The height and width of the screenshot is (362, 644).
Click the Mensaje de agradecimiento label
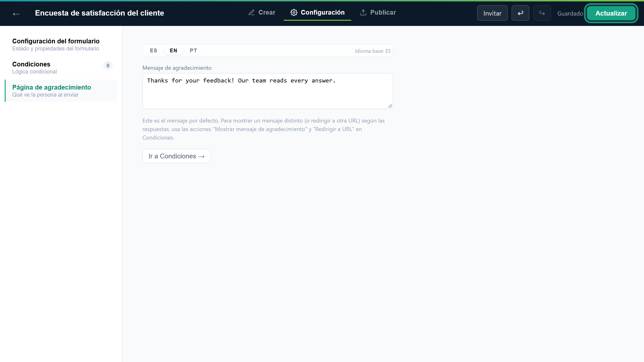tap(177, 68)
